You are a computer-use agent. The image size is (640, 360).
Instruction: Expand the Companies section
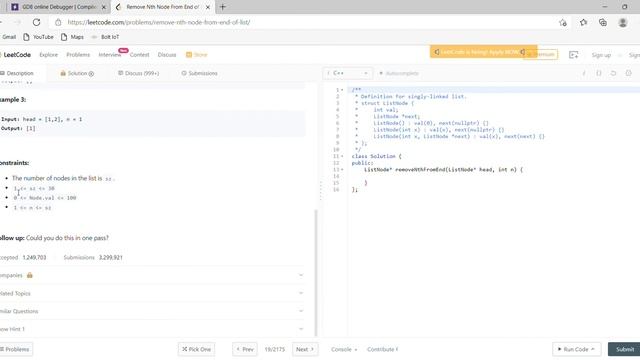pyautogui.click(x=152, y=276)
